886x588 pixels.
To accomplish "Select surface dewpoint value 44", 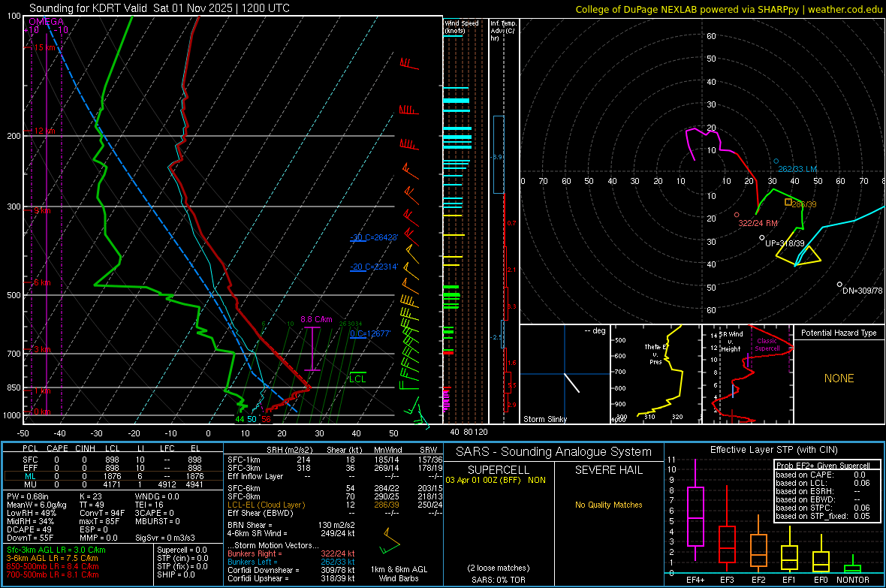I will click(240, 419).
